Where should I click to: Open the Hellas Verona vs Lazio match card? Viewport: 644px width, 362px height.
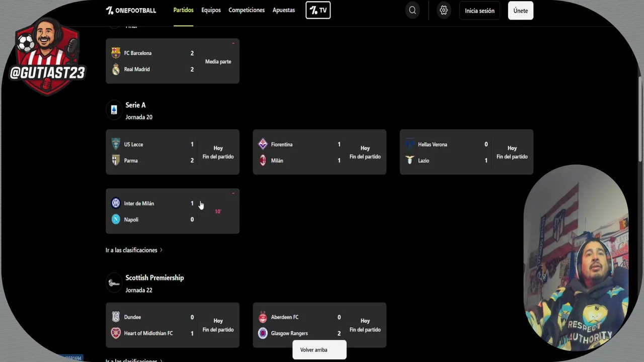(x=466, y=152)
